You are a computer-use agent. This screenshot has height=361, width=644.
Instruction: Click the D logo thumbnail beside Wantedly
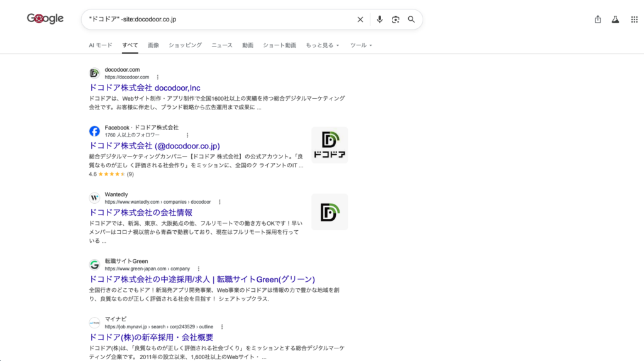(330, 212)
